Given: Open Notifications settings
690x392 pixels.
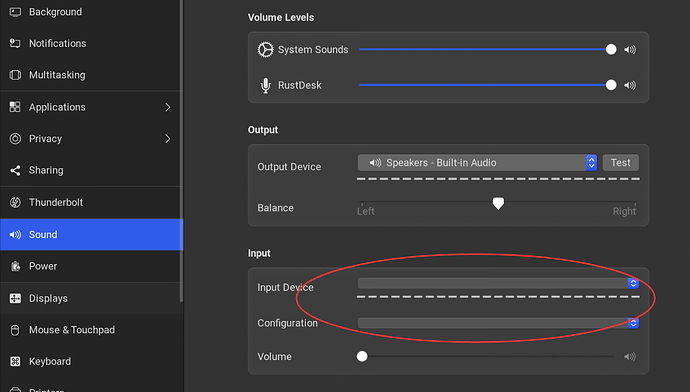Looking at the screenshot, I should (x=91, y=43).
